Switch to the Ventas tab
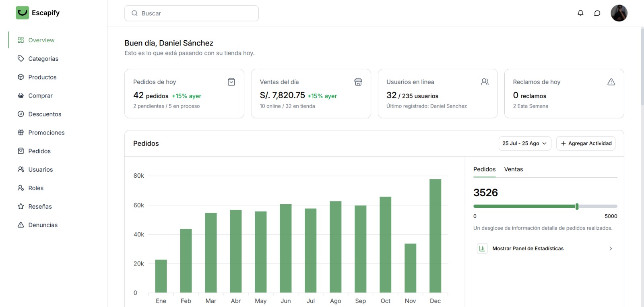Viewport: 644px width, 307px height. click(x=513, y=169)
